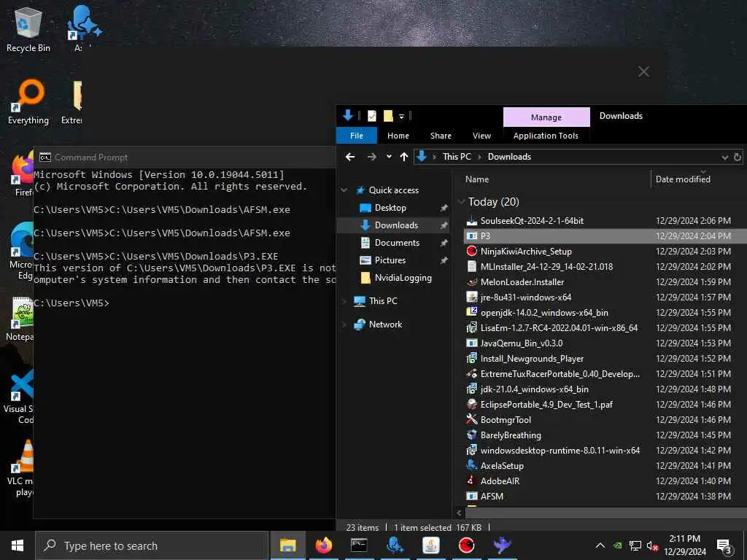747x560 pixels.
Task: Switch to the Home ribbon tab
Action: tap(398, 136)
